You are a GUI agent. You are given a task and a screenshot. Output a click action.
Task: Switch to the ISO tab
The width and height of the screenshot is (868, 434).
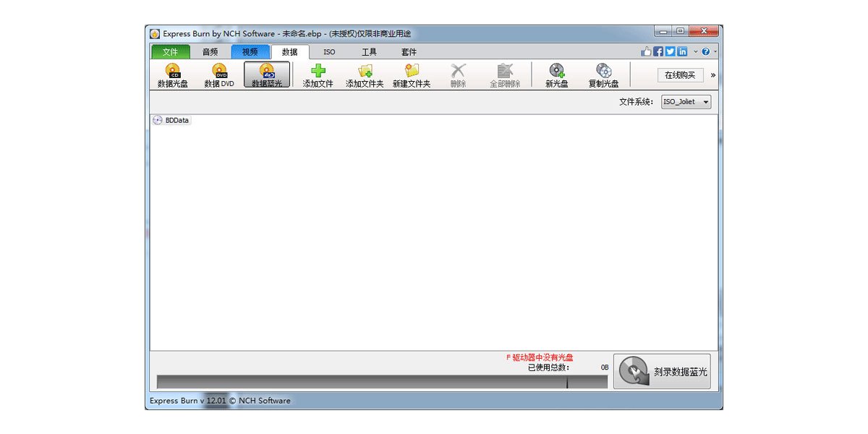click(x=329, y=51)
